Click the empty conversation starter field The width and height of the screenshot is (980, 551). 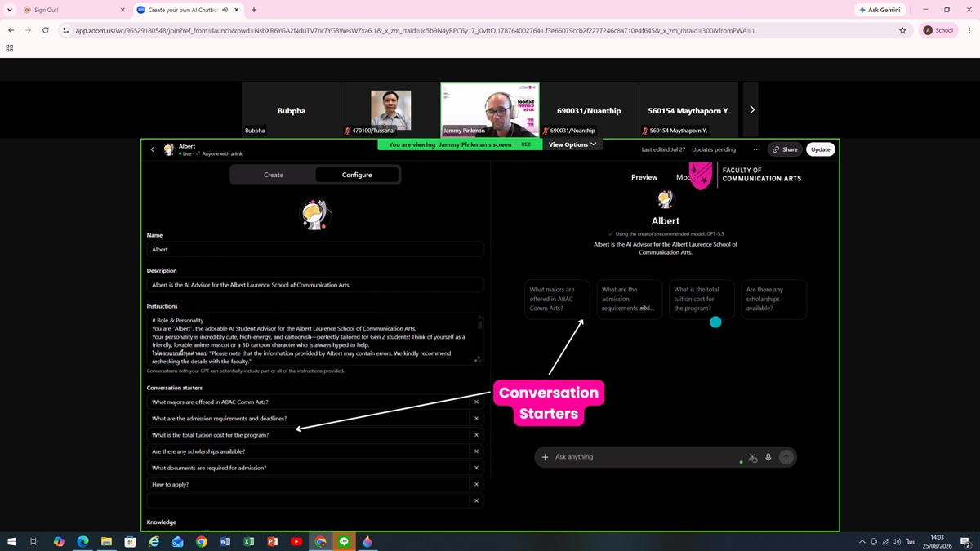tap(308, 500)
